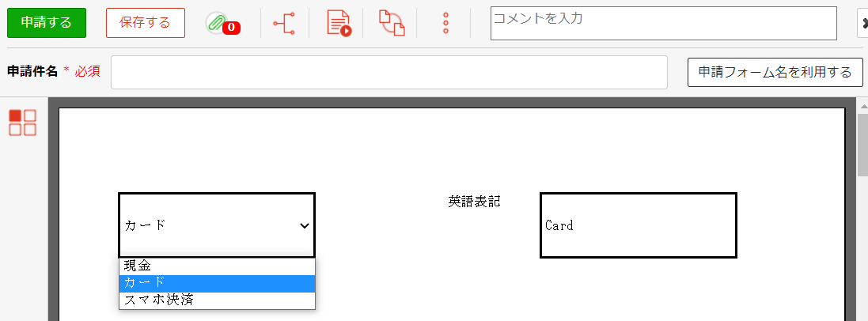Click the copy documents icon
Image resolution: width=868 pixels, height=321 pixels.
pos(391,23)
